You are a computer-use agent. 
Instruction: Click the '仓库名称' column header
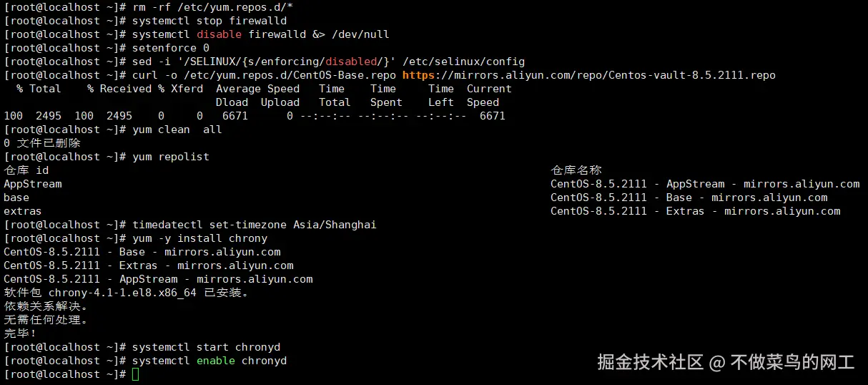pyautogui.click(x=576, y=170)
